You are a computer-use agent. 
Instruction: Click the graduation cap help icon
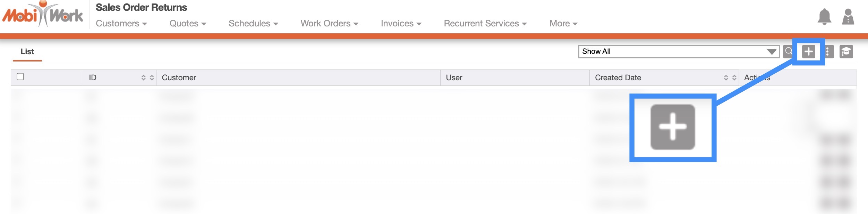click(846, 52)
